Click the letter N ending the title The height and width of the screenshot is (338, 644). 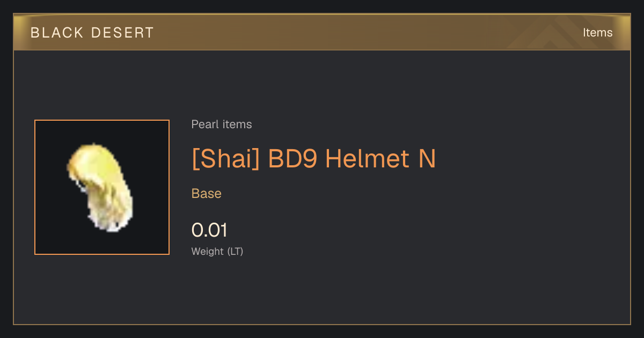(427, 159)
